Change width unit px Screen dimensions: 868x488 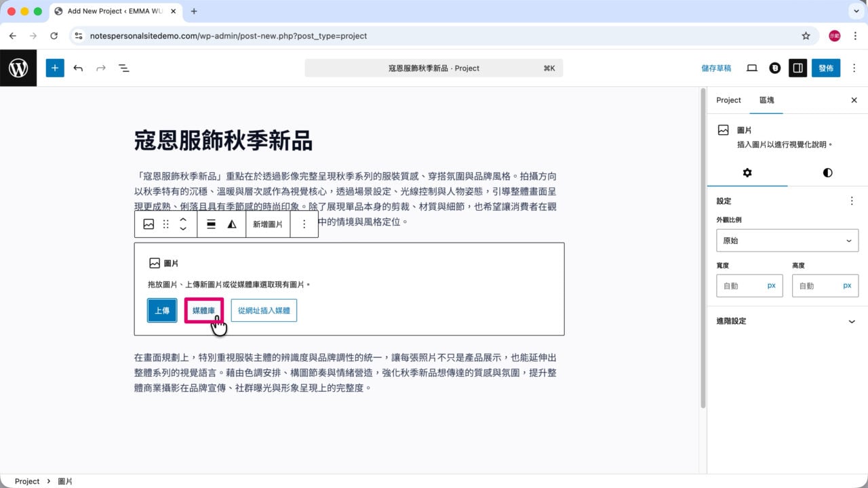point(772,286)
